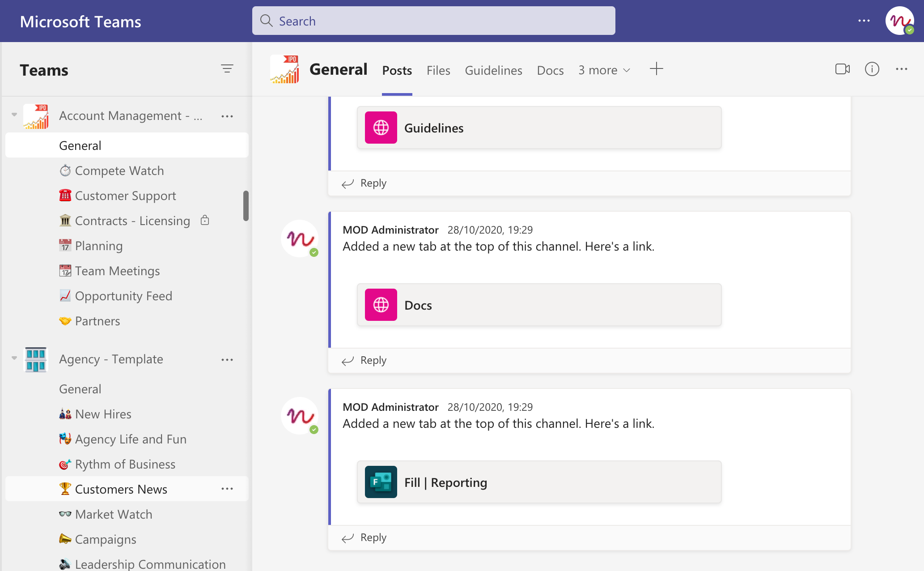Click the profile avatar in top bar

899,21
